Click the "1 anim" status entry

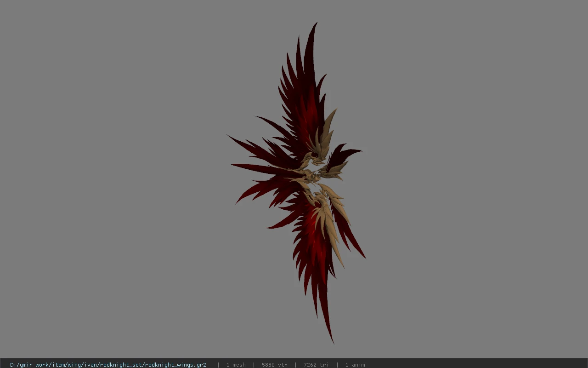(355, 365)
